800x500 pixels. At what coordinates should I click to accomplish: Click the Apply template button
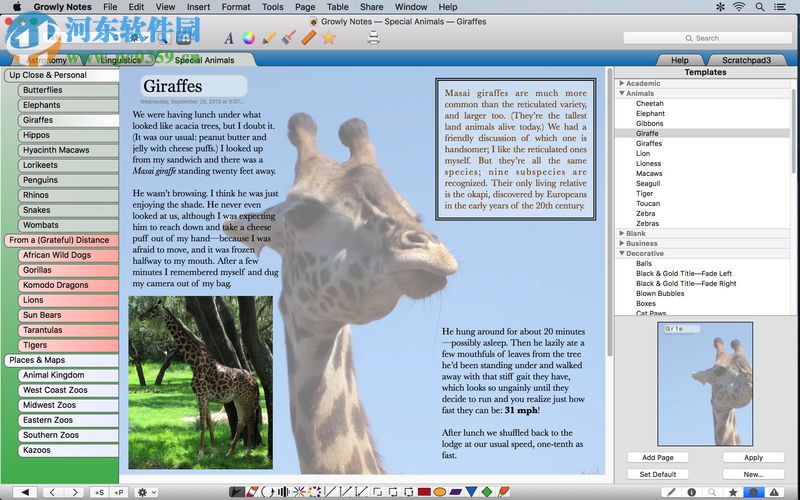(753, 458)
